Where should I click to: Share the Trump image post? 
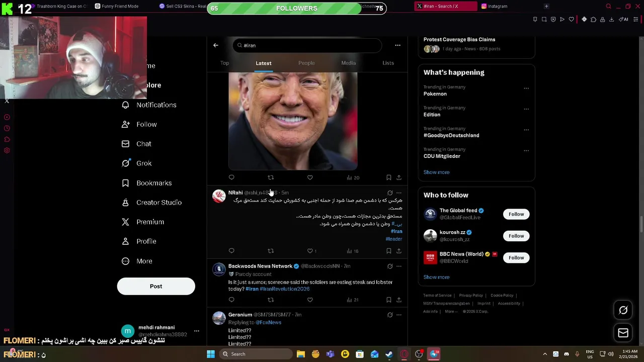tap(399, 177)
